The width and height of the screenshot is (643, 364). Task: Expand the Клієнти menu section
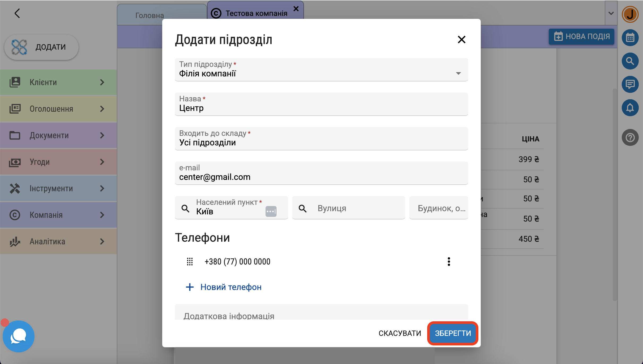click(58, 82)
